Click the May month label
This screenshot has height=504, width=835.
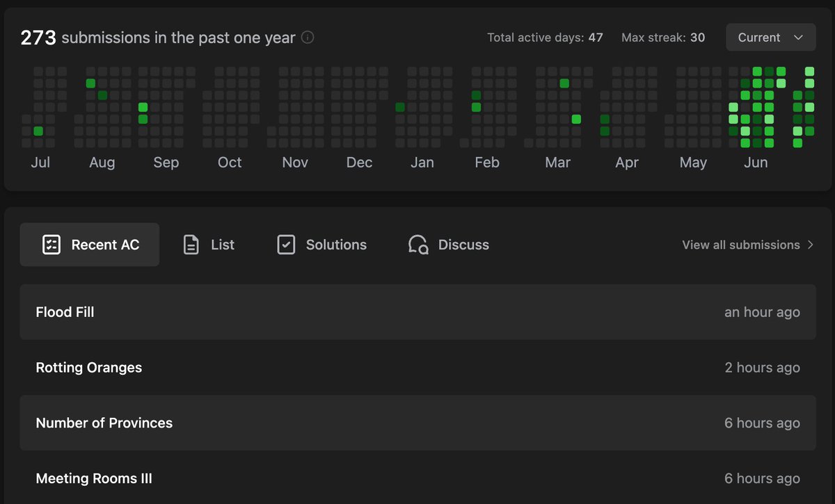(x=693, y=163)
